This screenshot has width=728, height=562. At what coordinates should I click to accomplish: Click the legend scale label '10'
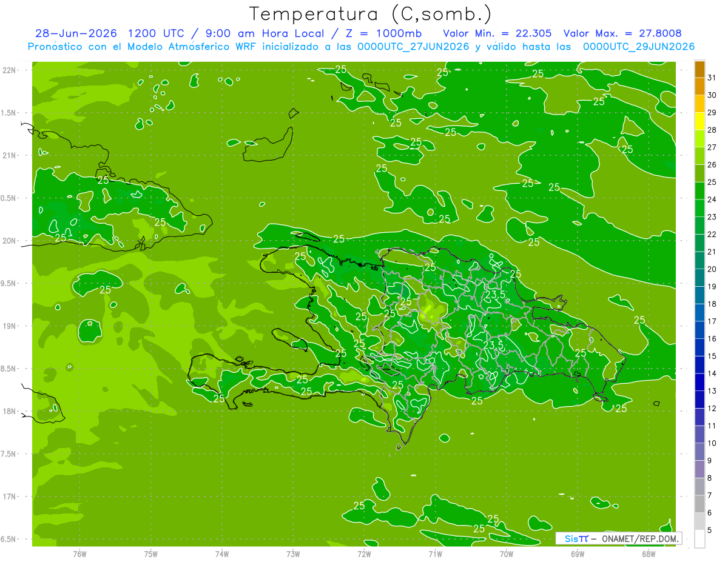pos(712,443)
